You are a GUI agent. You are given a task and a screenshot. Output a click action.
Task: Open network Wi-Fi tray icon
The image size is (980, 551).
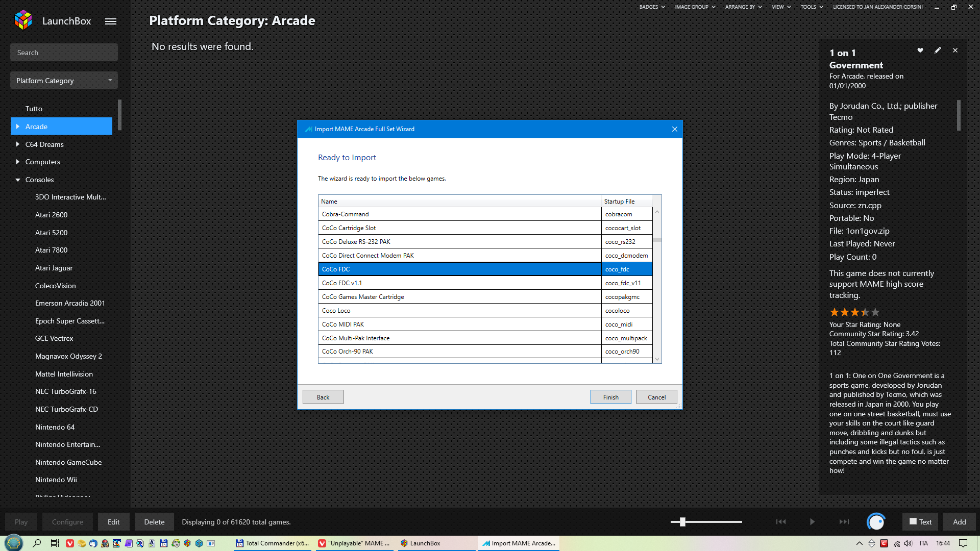tap(897, 543)
